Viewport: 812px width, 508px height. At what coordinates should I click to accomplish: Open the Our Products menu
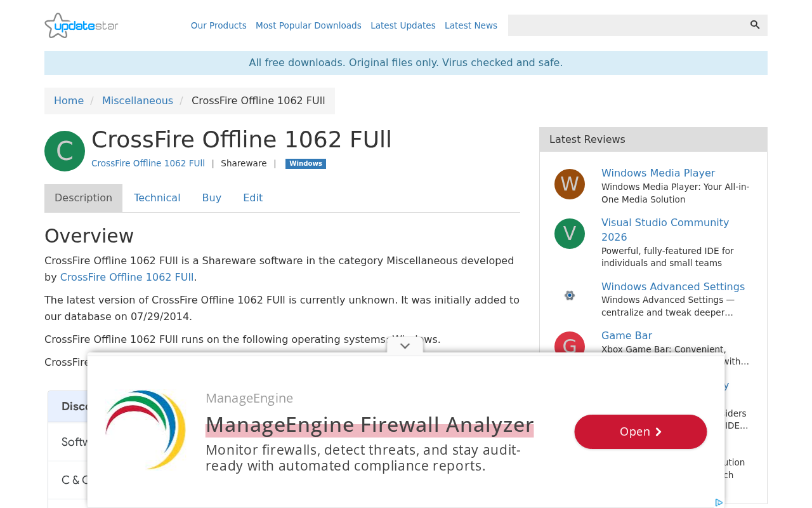(219, 25)
